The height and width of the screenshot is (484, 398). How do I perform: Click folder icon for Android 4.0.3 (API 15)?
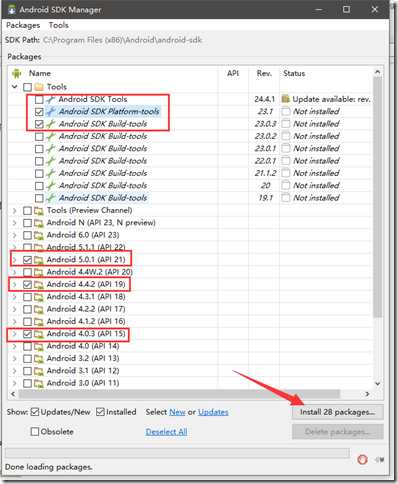[39, 334]
